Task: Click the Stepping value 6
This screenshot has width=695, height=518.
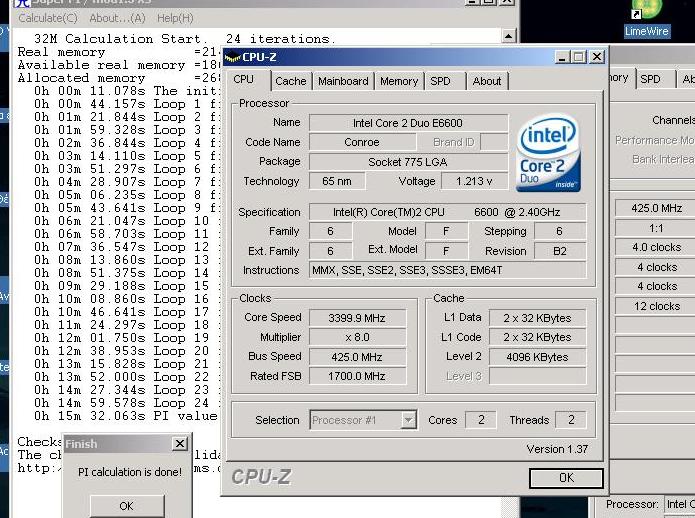Action: pos(560,231)
